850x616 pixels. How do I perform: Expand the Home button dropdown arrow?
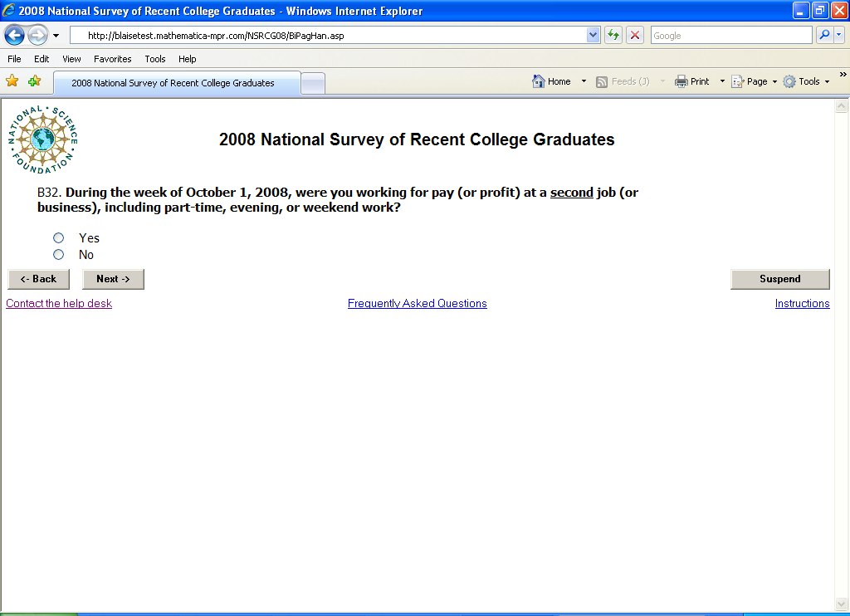584,81
